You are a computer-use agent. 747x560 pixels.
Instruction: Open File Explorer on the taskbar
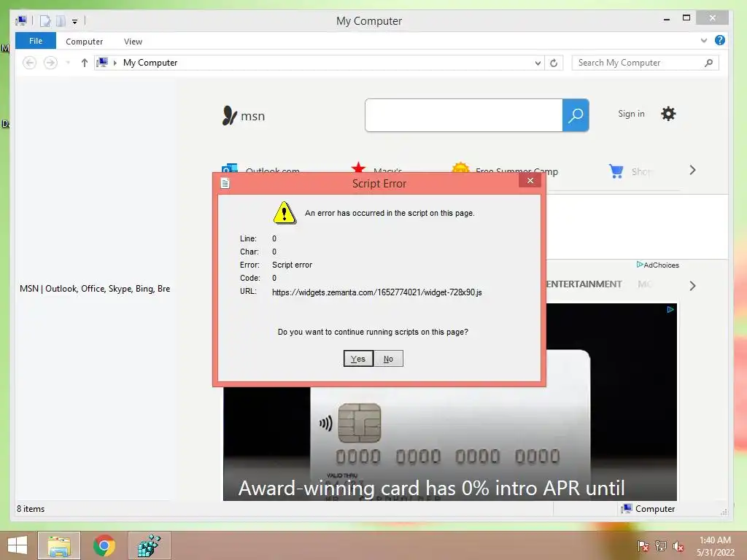click(x=59, y=545)
